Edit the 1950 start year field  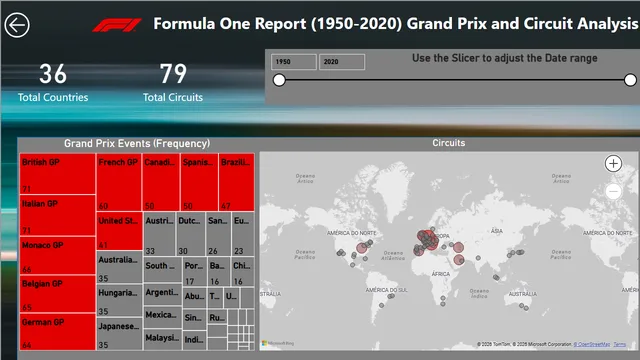click(294, 62)
